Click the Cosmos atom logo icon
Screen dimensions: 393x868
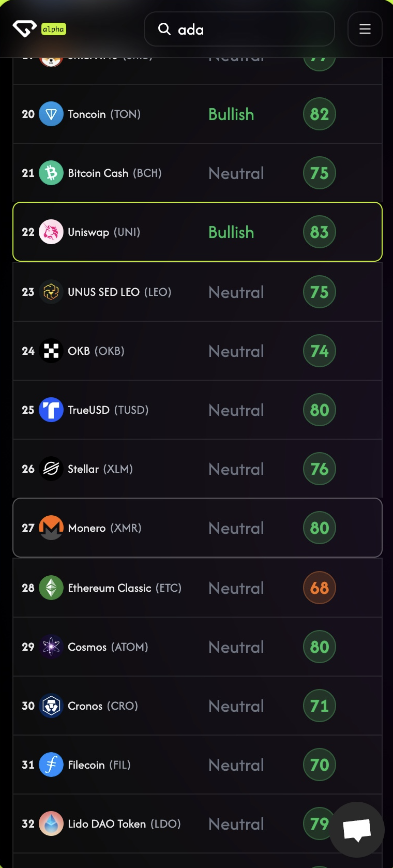pyautogui.click(x=51, y=647)
